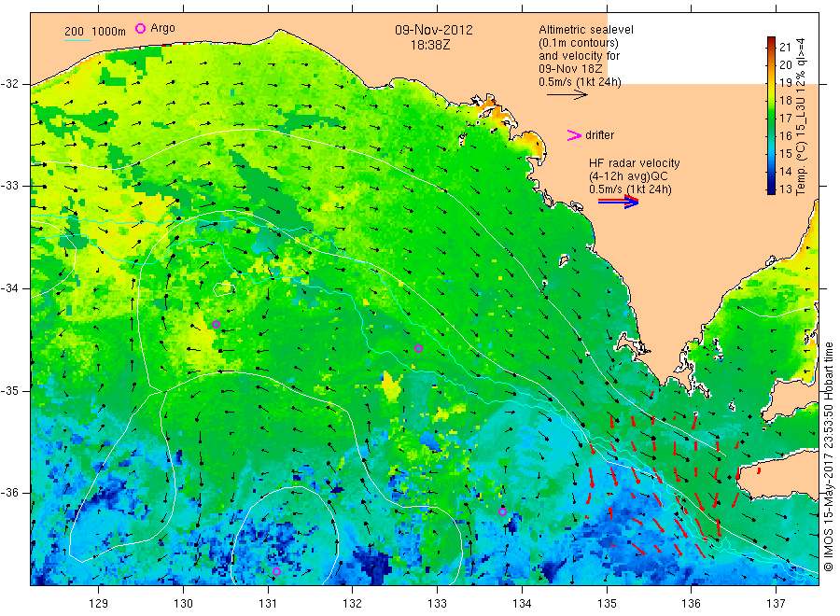Click colorbar value label 13
840x616 pixels.
point(785,189)
